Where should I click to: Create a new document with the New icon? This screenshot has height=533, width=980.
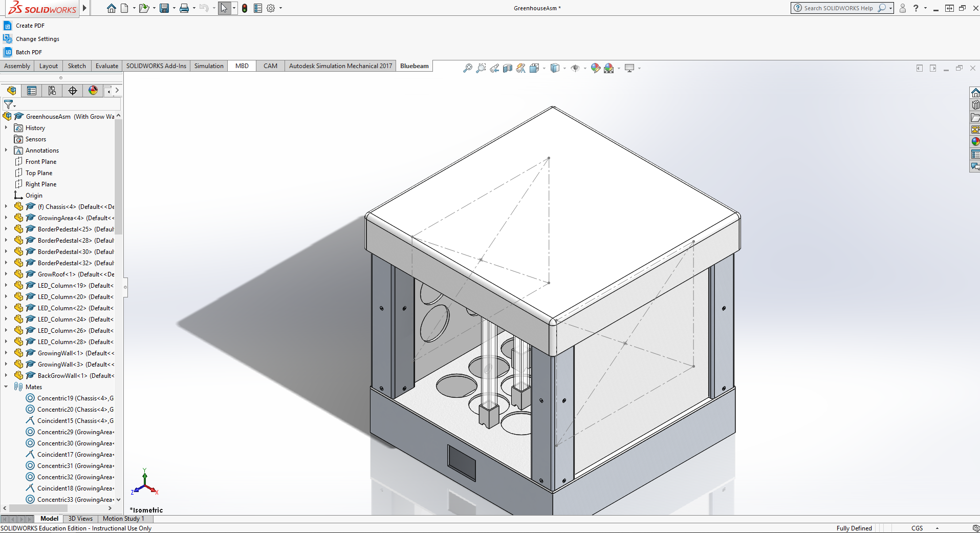pyautogui.click(x=124, y=8)
